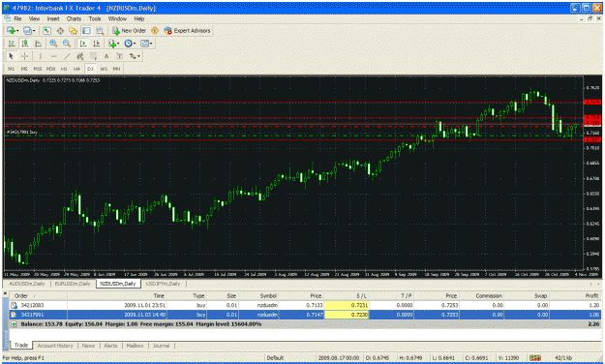Expand the Profiles dropdown arrow
The width and height of the screenshot is (605, 364).
coord(34,31)
